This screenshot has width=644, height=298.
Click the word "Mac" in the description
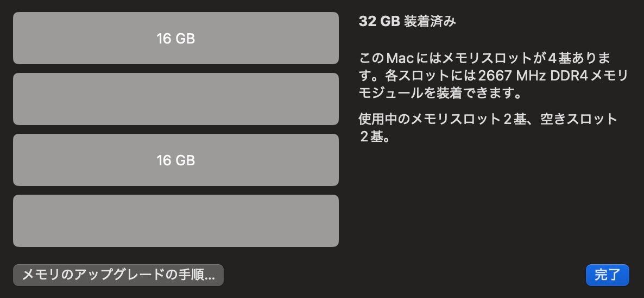pyautogui.click(x=401, y=58)
